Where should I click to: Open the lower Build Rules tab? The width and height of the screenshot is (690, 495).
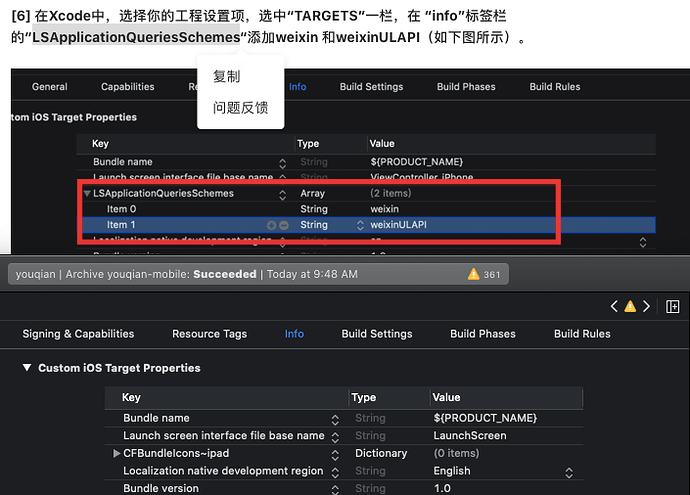click(582, 334)
